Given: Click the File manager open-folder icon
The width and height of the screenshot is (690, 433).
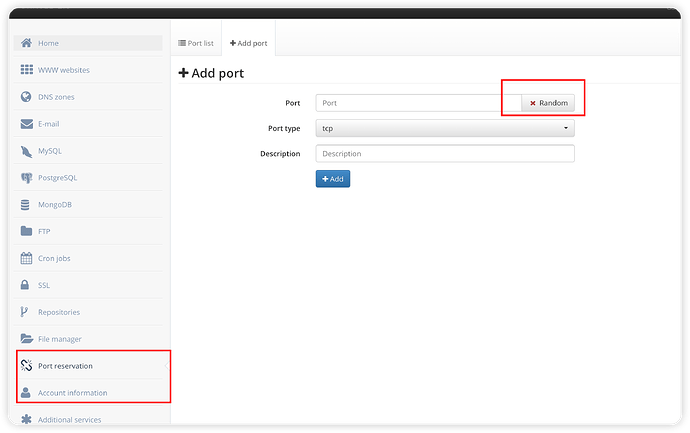Looking at the screenshot, I should pyautogui.click(x=27, y=338).
